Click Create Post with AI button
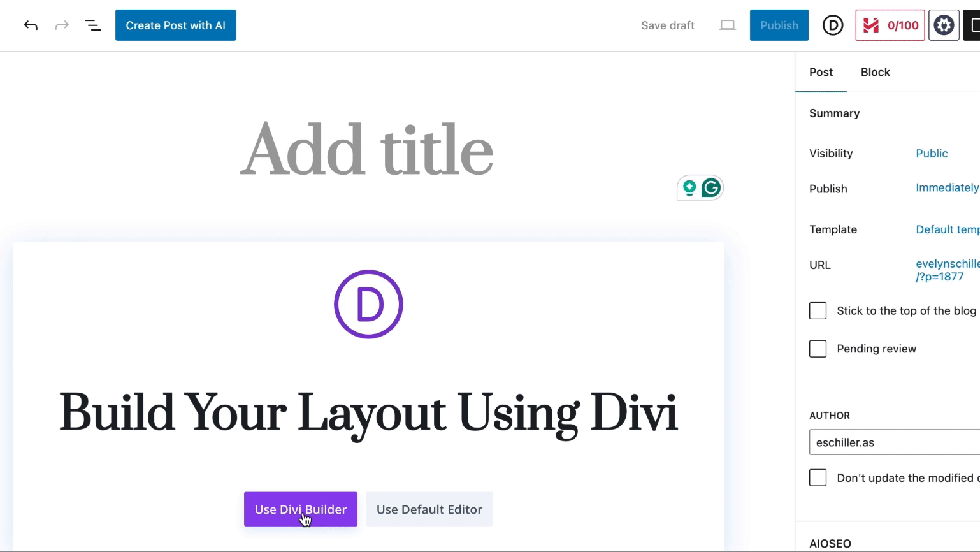The width and height of the screenshot is (980, 552). click(175, 25)
